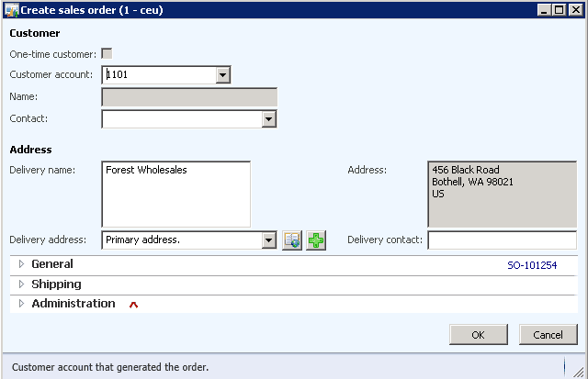
Task: Open the Contact dropdown list
Action: [x=268, y=119]
